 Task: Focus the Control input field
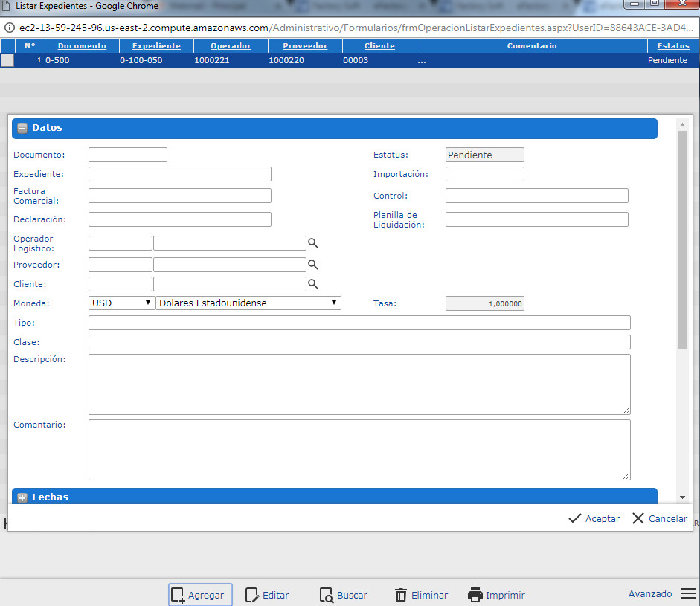536,196
